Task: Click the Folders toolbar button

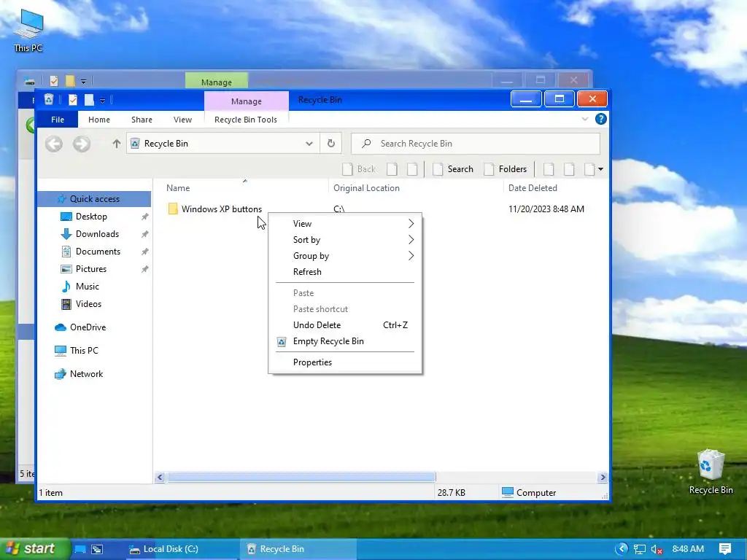Action: click(505, 169)
